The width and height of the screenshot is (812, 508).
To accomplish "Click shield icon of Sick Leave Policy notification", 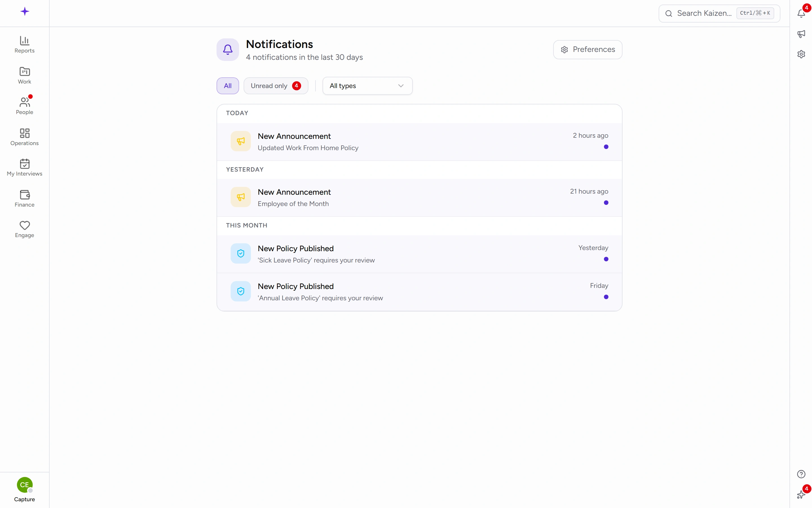I will coord(240,253).
